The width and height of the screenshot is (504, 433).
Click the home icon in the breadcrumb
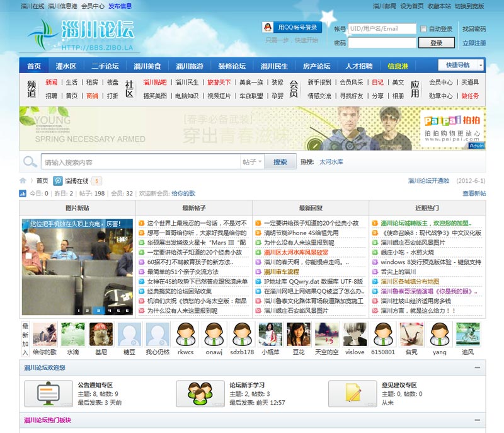(23, 181)
